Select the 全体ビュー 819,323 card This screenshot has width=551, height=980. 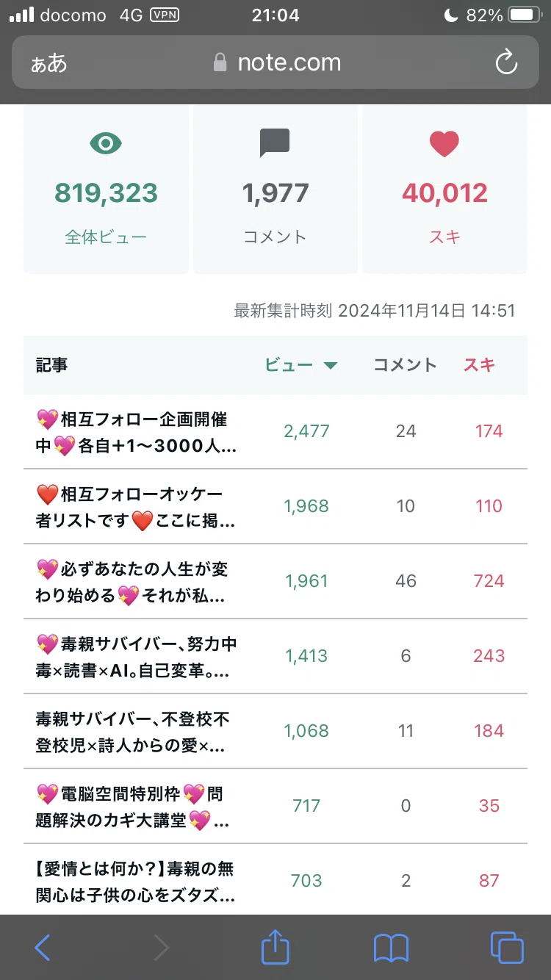[x=106, y=189]
